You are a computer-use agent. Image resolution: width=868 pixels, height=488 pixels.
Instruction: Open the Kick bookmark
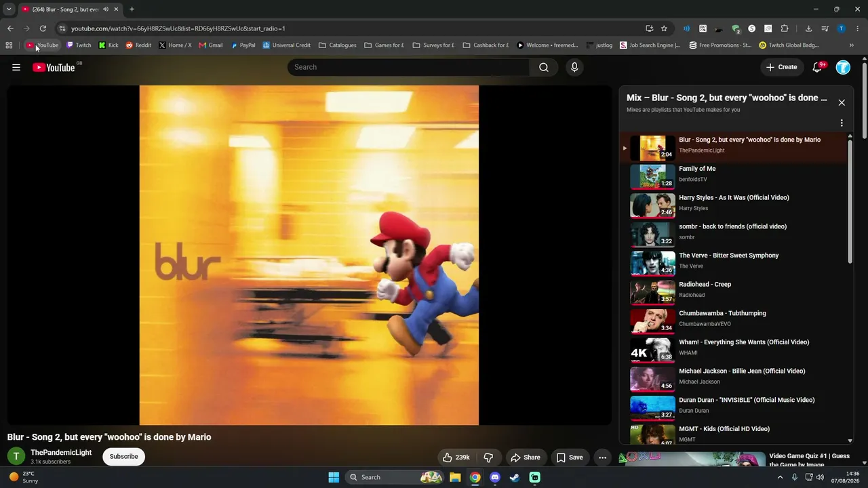click(108, 45)
